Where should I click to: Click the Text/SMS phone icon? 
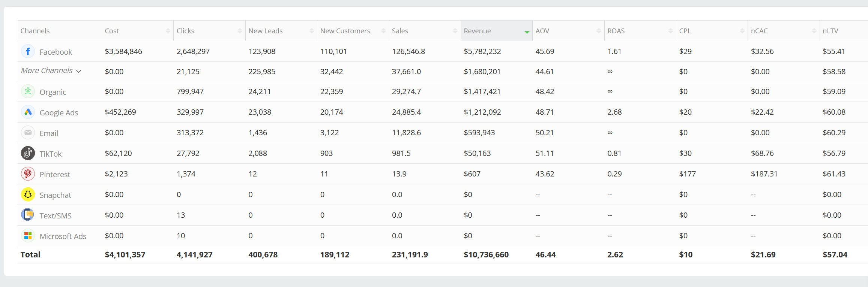tap(28, 215)
